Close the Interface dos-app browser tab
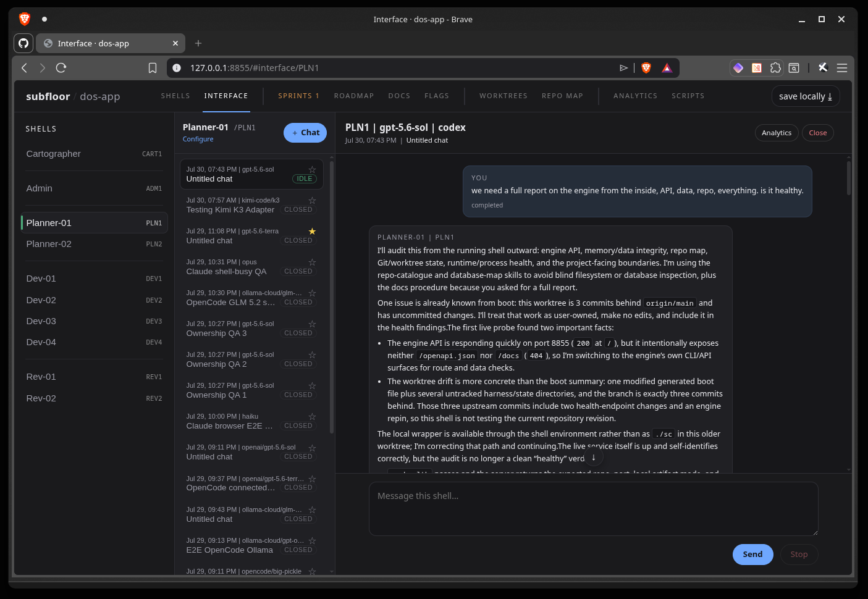The height and width of the screenshot is (599, 868). coord(175,43)
